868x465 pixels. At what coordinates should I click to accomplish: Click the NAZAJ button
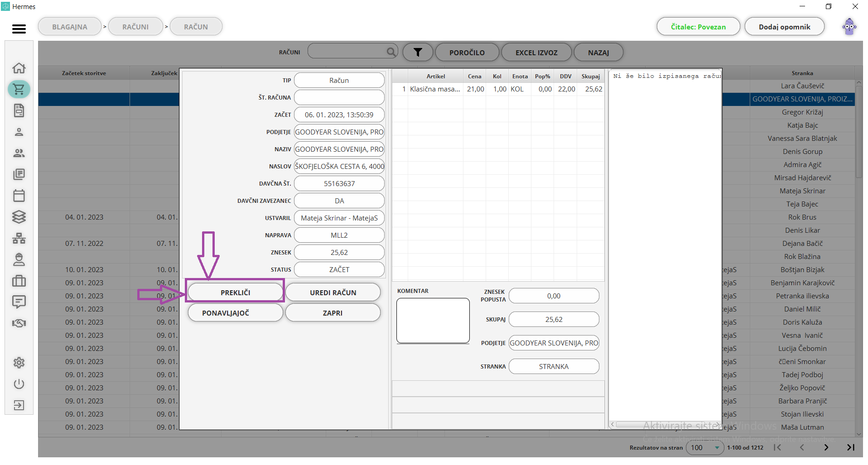(x=598, y=53)
